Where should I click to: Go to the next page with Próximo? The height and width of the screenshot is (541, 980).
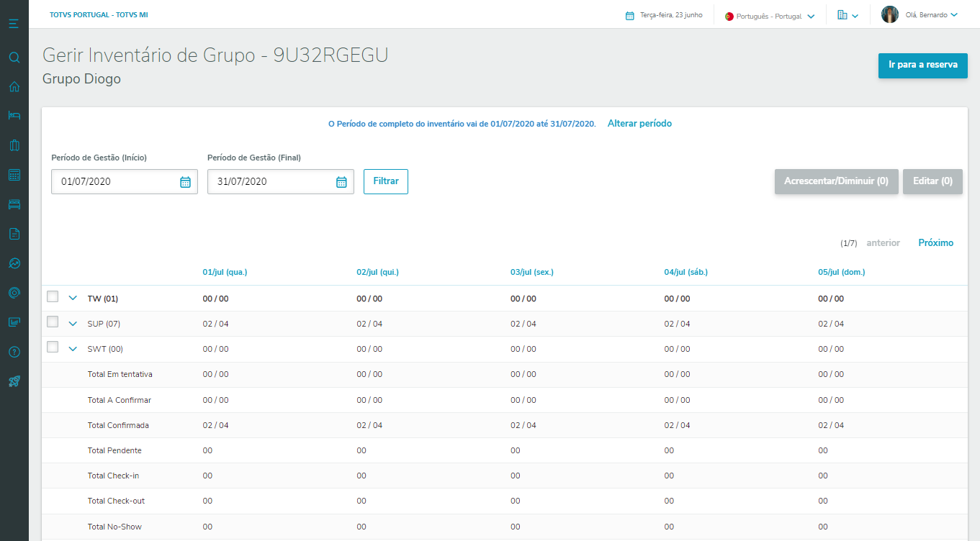(935, 243)
